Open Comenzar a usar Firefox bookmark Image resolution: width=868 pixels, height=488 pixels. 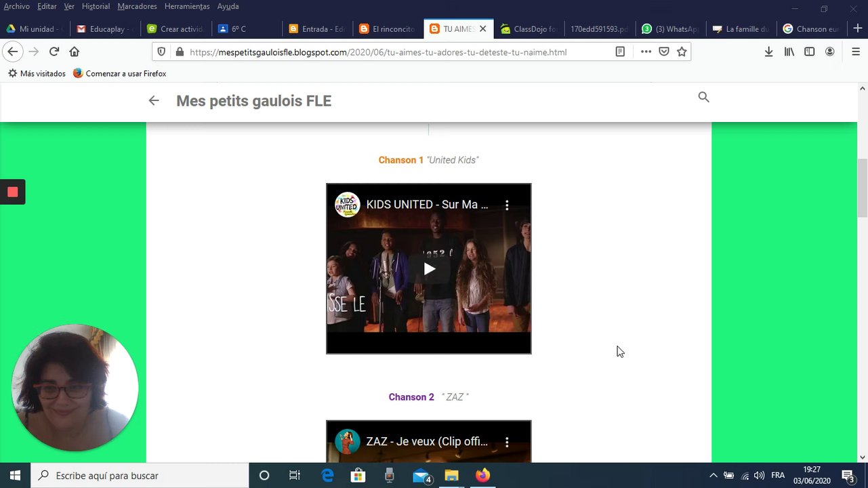tap(119, 73)
